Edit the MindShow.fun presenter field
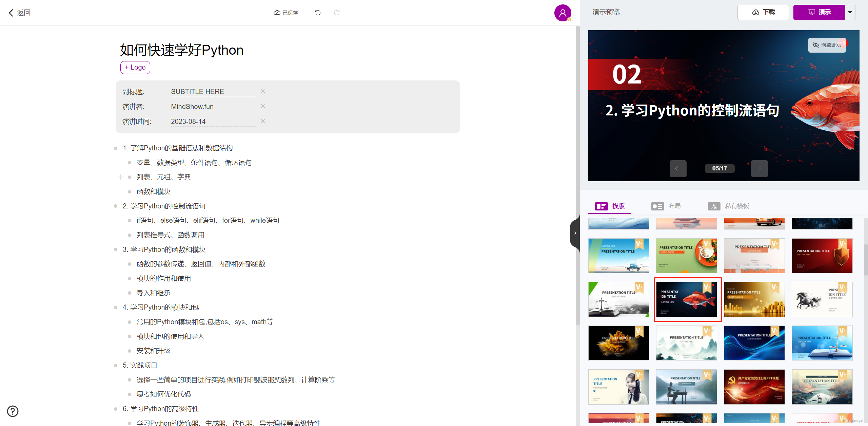The image size is (868, 426). pyautogui.click(x=213, y=107)
